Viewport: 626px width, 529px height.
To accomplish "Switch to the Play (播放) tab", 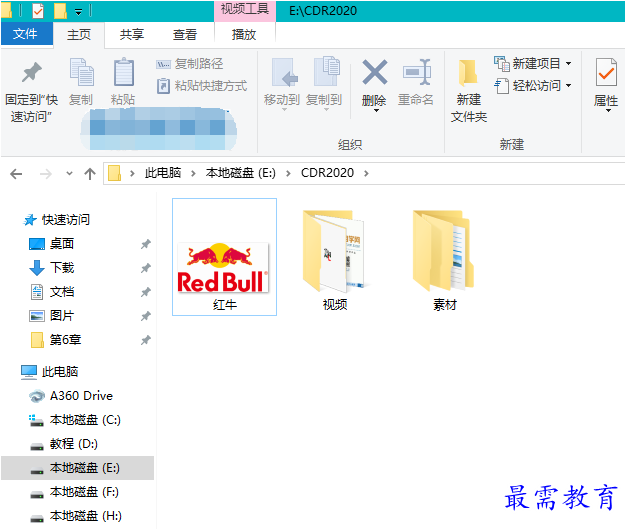I will click(x=244, y=34).
